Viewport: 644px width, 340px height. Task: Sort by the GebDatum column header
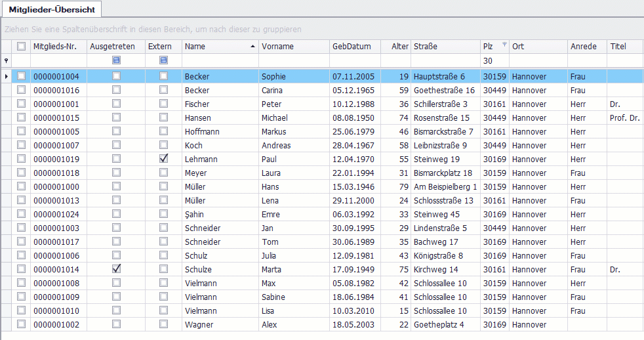tap(352, 47)
